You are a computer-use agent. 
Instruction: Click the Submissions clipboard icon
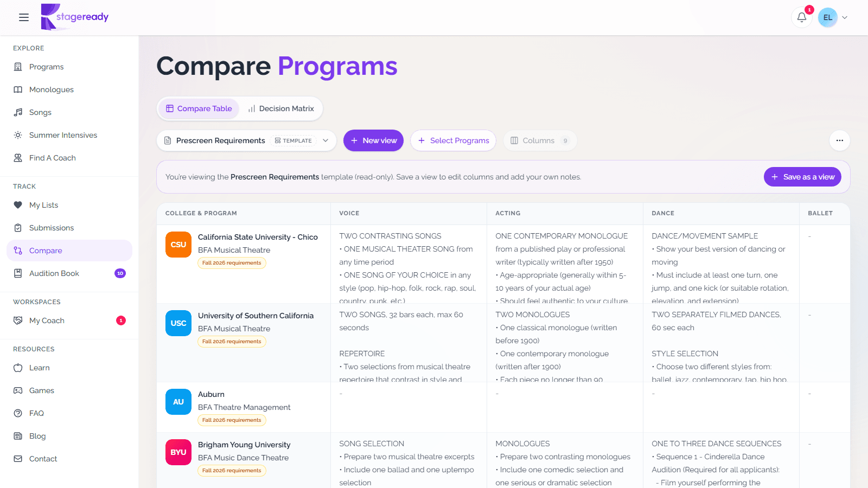pos(18,228)
